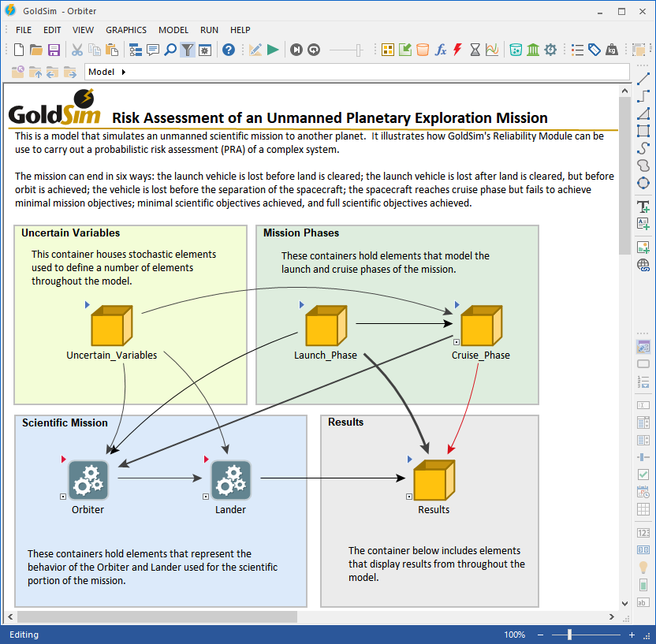Insert a Reservoir stock element
The width and height of the screenshot is (656, 644).
(423, 50)
